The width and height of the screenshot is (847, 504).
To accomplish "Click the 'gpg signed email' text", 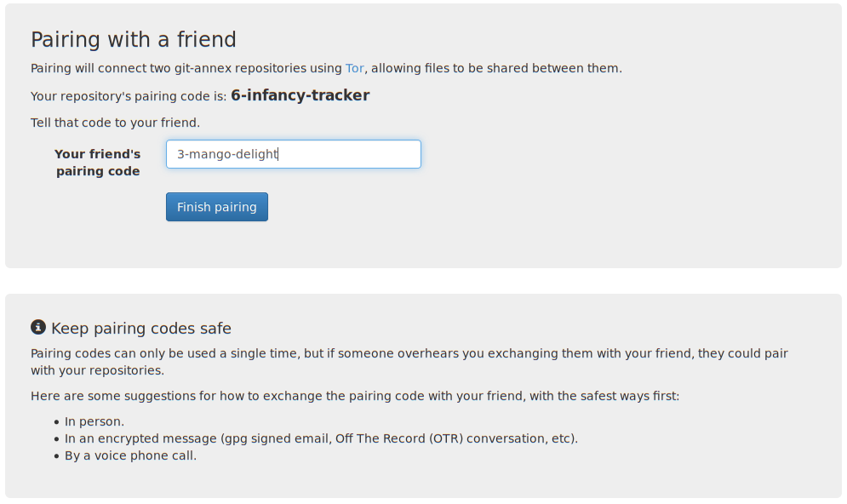I will 272,438.
